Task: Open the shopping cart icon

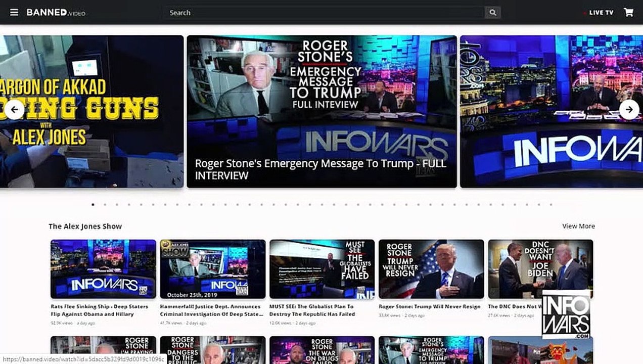Action: pyautogui.click(x=629, y=12)
